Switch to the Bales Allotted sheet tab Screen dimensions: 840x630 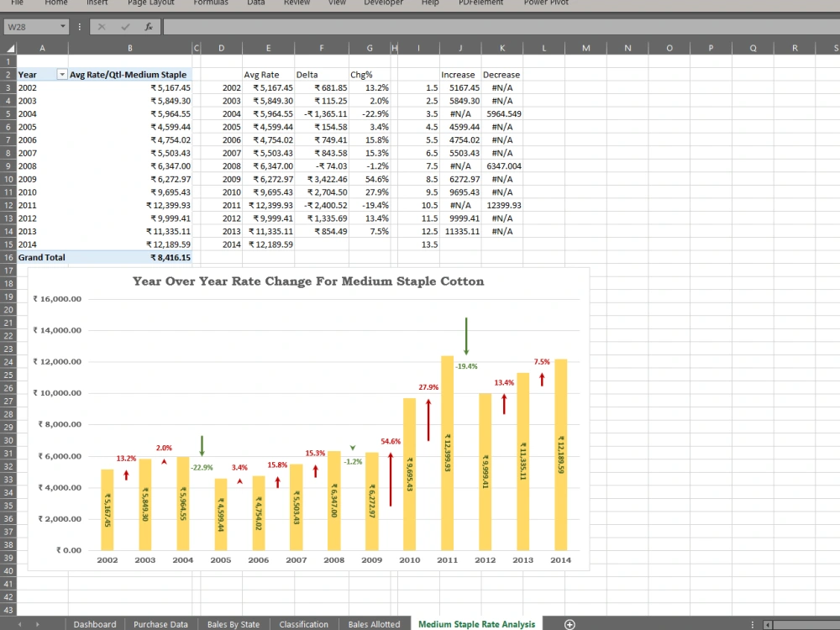pos(374,624)
